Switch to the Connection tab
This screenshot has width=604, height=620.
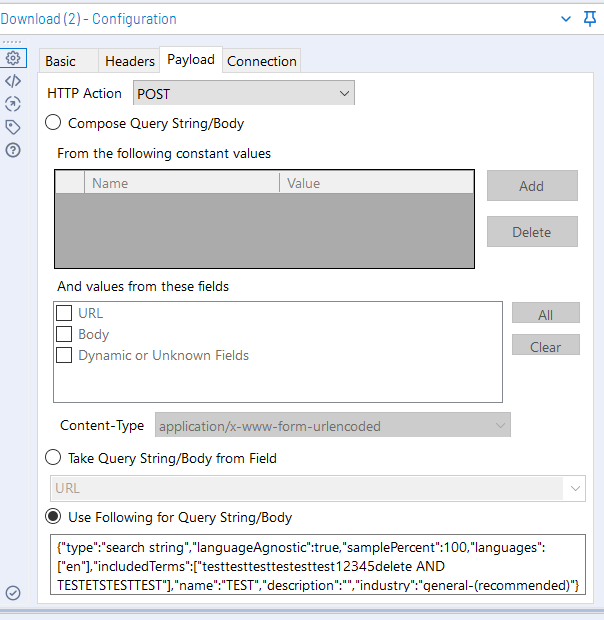pyautogui.click(x=262, y=61)
